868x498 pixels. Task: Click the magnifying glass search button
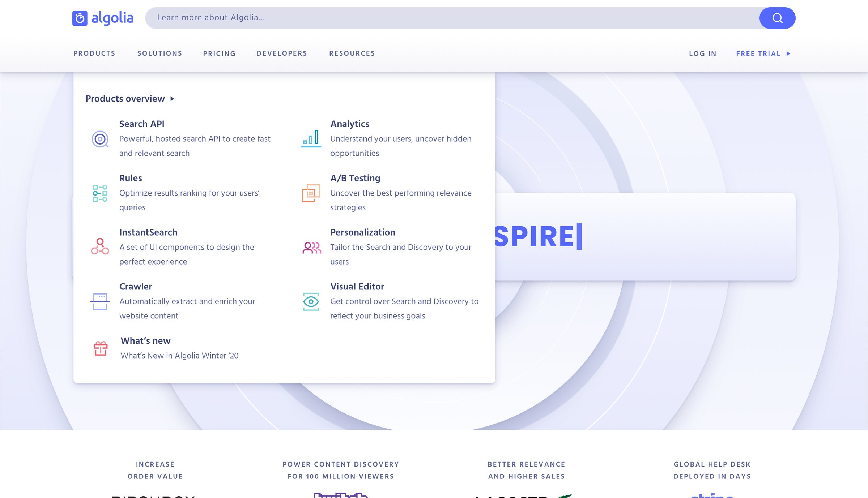point(777,18)
